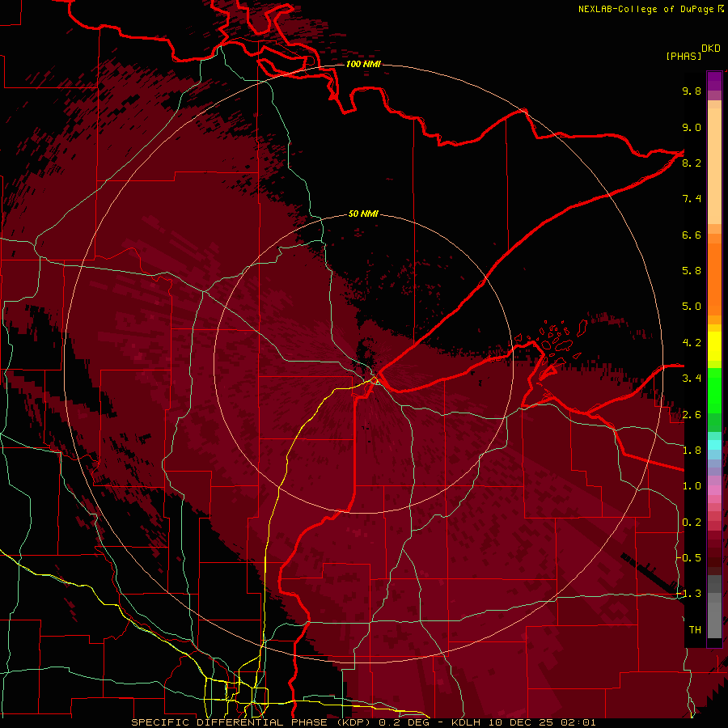Click the -1.3 color scale value
This screenshot has height=728, width=728.
pos(688,594)
